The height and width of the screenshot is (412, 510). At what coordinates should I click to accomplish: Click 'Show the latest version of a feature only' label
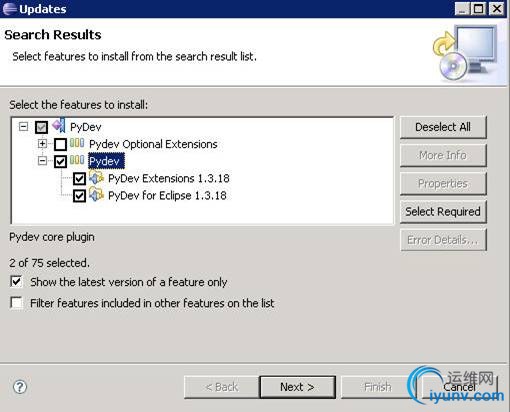pos(129,282)
